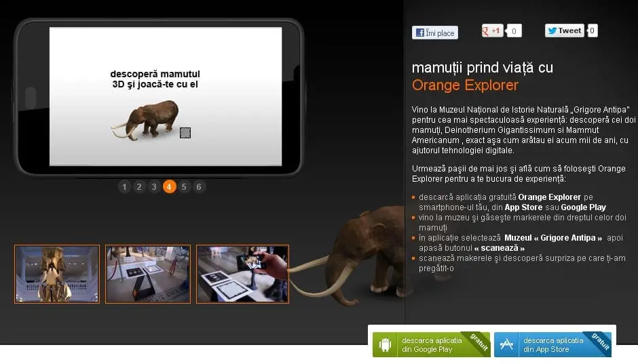The width and height of the screenshot is (638, 364).
Task: Select the active slide 4 indicator
Action: coord(169,186)
